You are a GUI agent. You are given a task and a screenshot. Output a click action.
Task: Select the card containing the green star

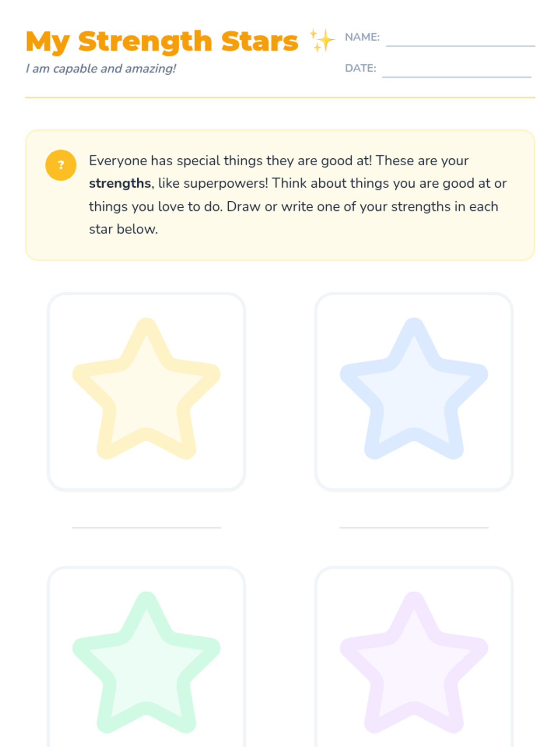[x=147, y=657]
